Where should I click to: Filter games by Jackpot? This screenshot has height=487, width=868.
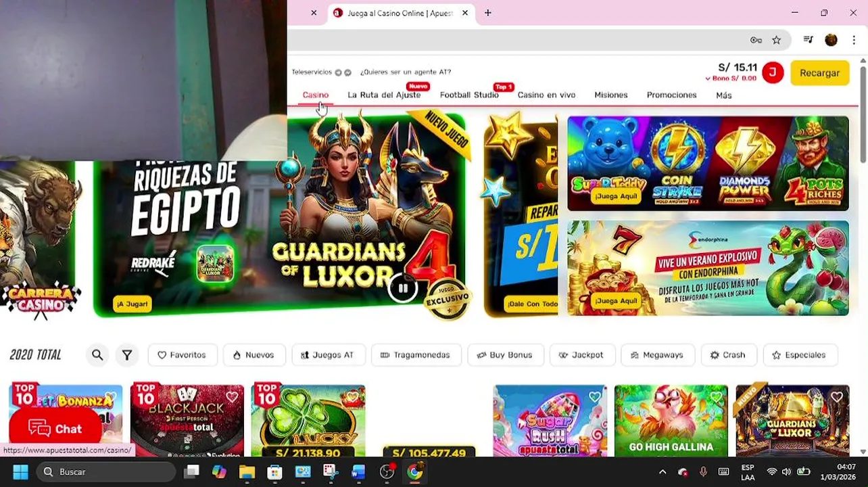point(581,355)
